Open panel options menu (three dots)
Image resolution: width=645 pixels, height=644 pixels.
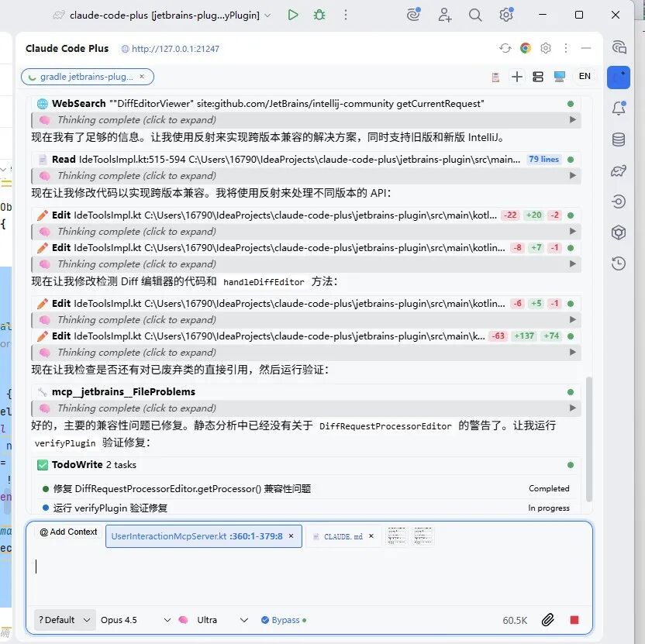[x=566, y=48]
